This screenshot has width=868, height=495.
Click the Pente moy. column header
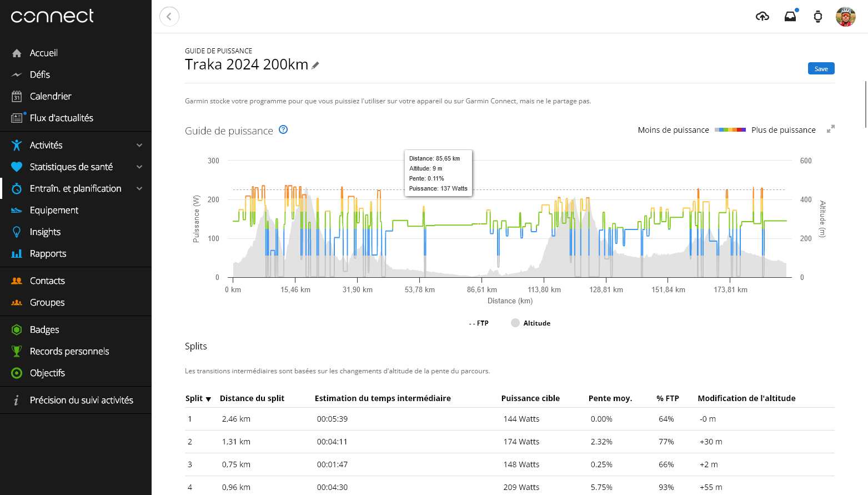[610, 398]
